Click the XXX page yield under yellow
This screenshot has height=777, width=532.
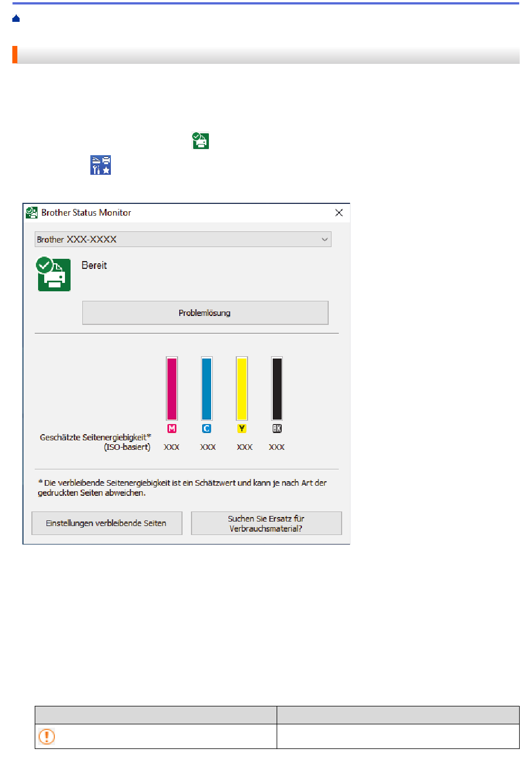point(245,447)
